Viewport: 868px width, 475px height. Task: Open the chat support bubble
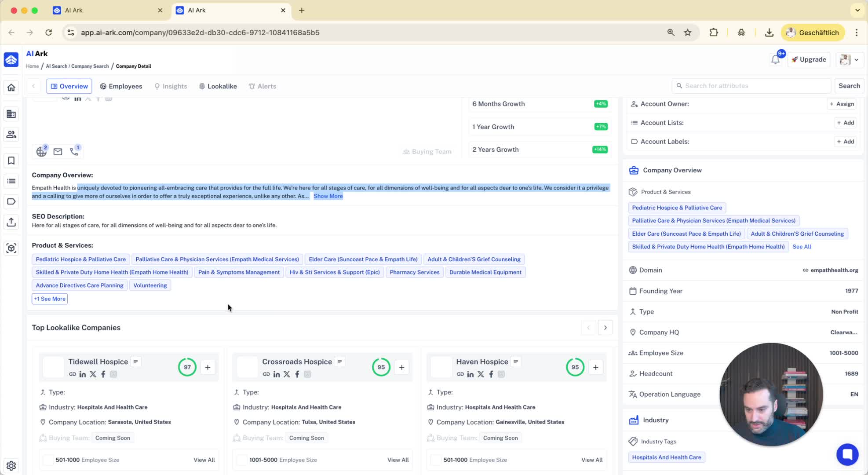847,454
